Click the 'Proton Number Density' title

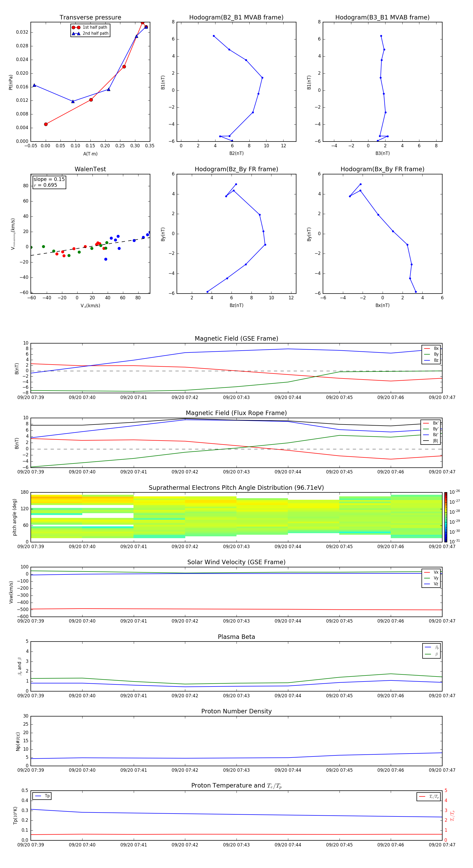pos(236,711)
